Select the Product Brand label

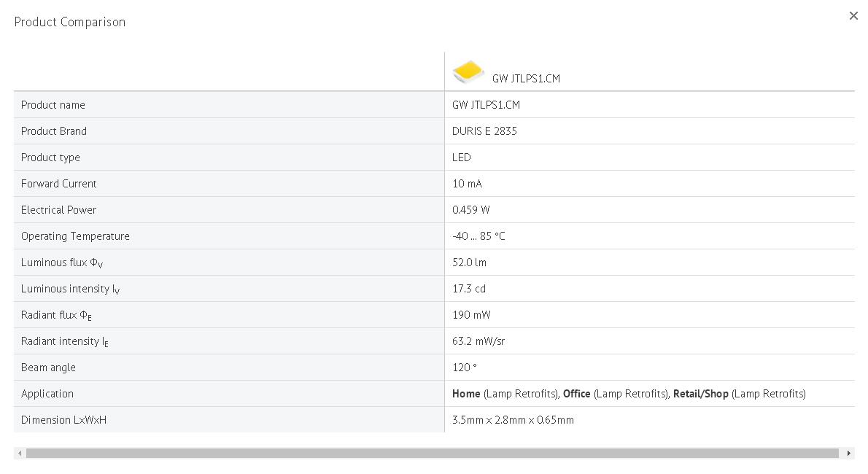point(54,131)
